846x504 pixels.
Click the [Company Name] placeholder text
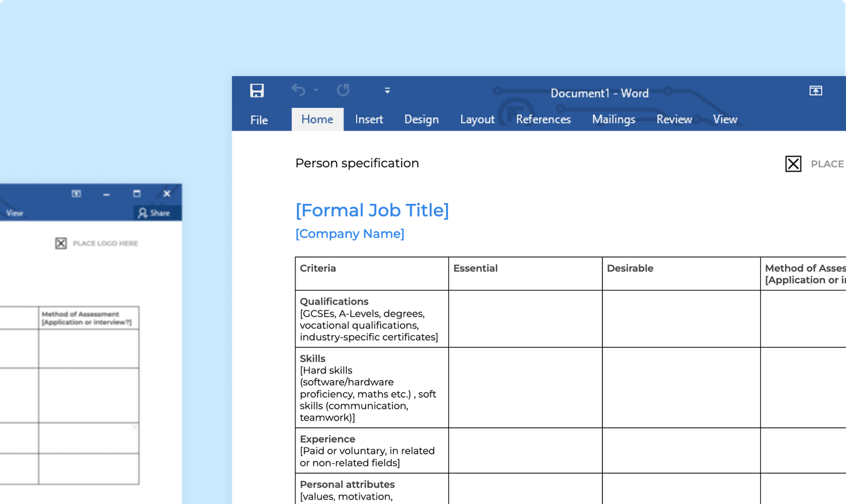[x=350, y=233]
